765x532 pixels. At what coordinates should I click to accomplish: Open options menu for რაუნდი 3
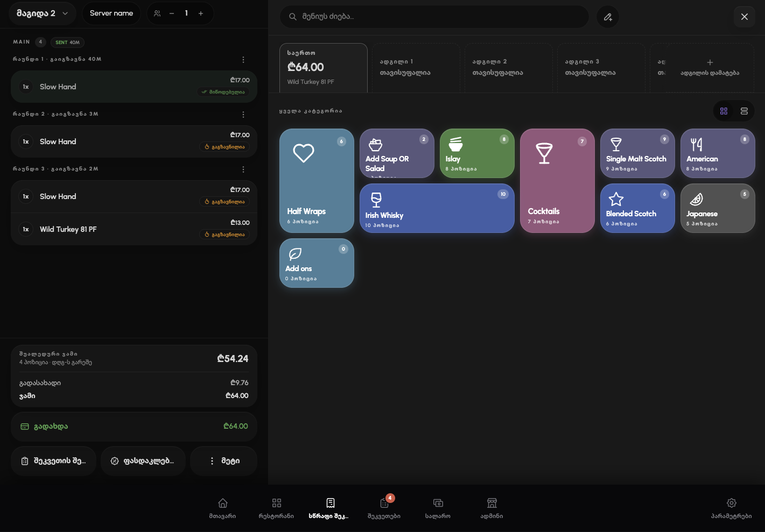[243, 169]
